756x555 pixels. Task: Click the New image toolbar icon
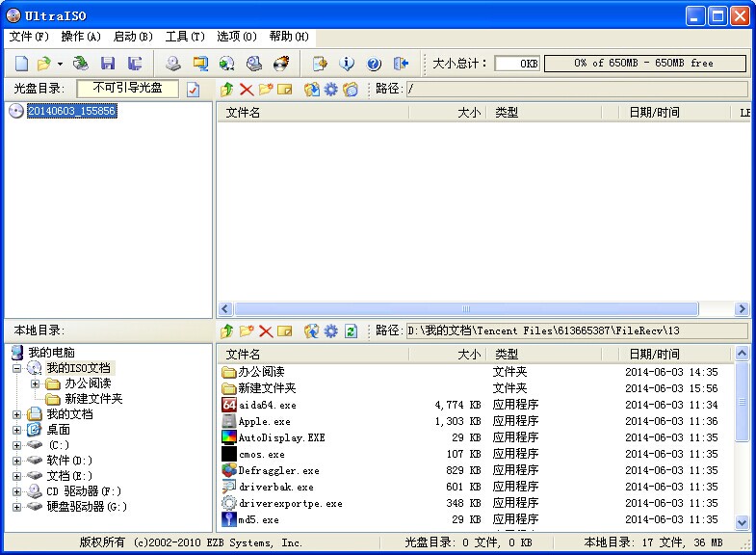pos(22,64)
